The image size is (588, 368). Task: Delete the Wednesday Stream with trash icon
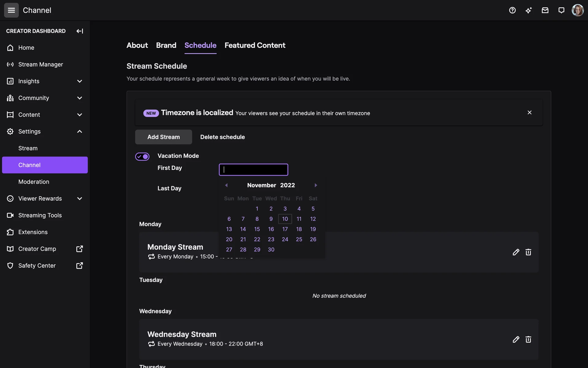pos(528,339)
